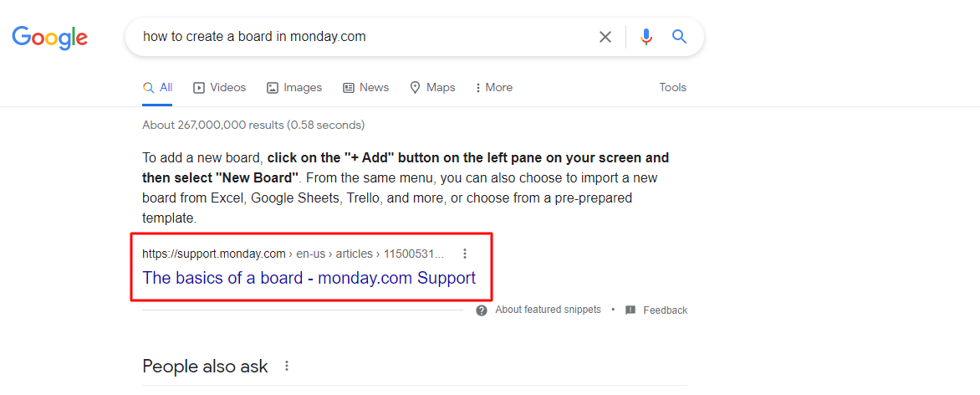Screen dimensions: 980x395
Task: Click the About featured snippets help icon
Action: (482, 310)
